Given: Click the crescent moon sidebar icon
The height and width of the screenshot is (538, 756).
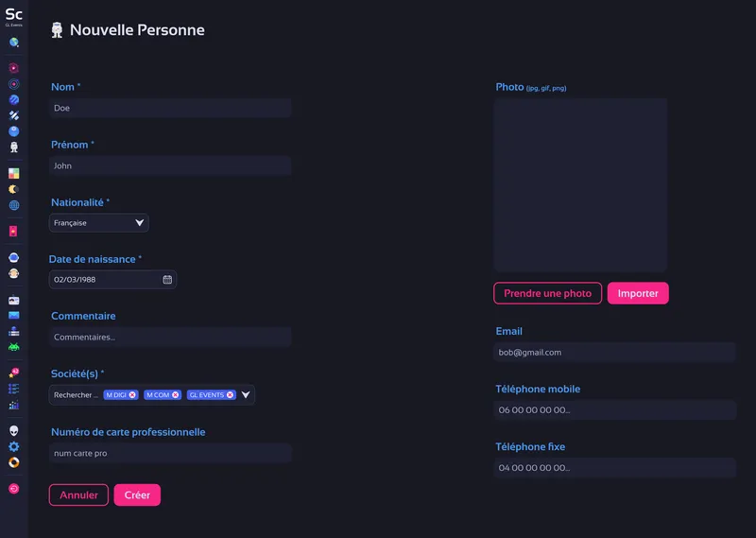Looking at the screenshot, I should [x=14, y=189].
